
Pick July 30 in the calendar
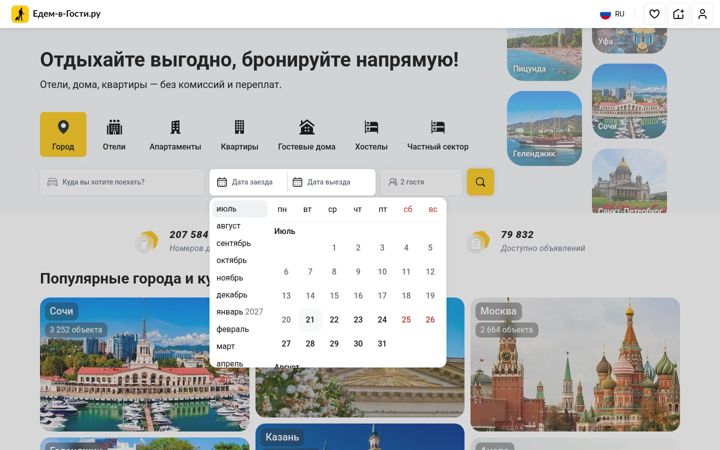click(x=358, y=343)
